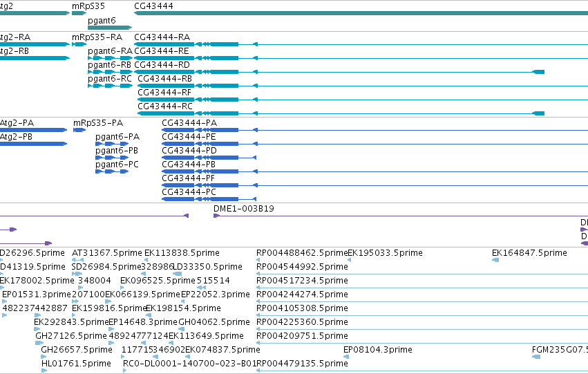Image resolution: width=588 pixels, height=374 pixels.
Task: Click the EK159816.5prime feature label
Action: tap(108, 309)
